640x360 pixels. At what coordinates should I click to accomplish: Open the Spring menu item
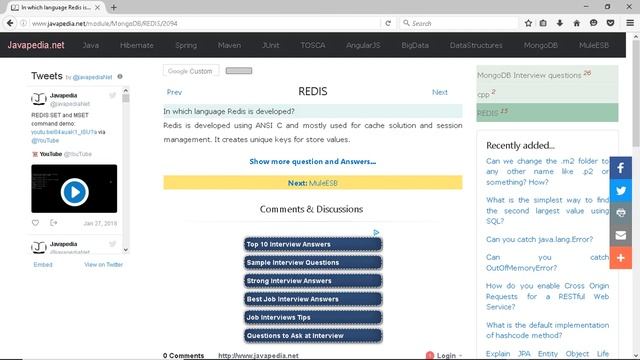186,45
